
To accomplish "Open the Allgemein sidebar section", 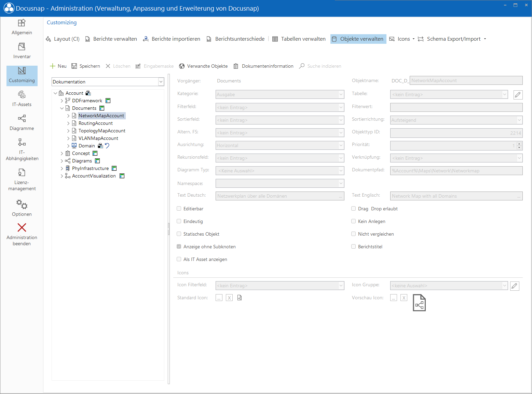I will click(22, 27).
